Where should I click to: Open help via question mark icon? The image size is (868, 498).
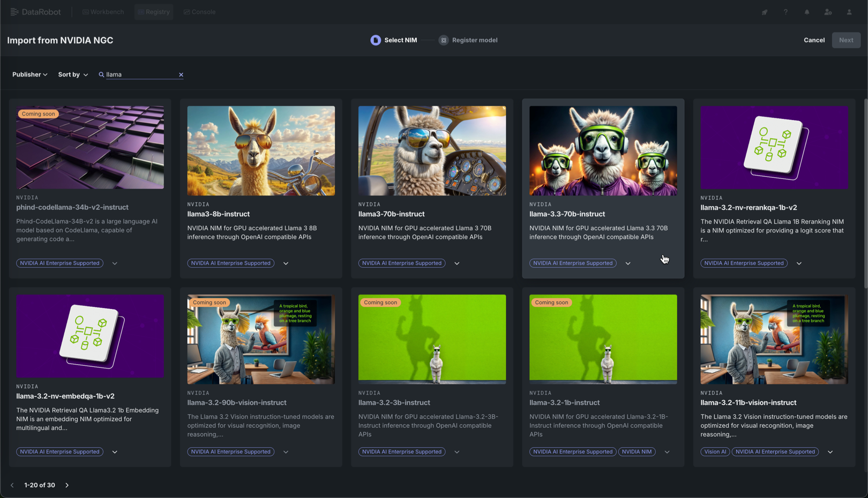[x=785, y=12]
